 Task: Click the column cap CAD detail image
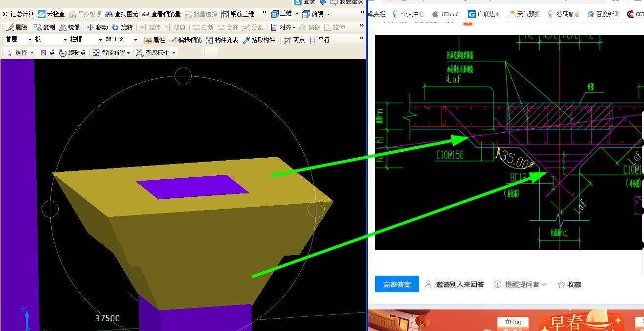509,142
